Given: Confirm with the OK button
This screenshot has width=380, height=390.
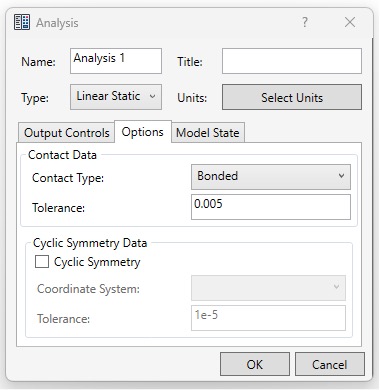Looking at the screenshot, I should coord(255,364).
